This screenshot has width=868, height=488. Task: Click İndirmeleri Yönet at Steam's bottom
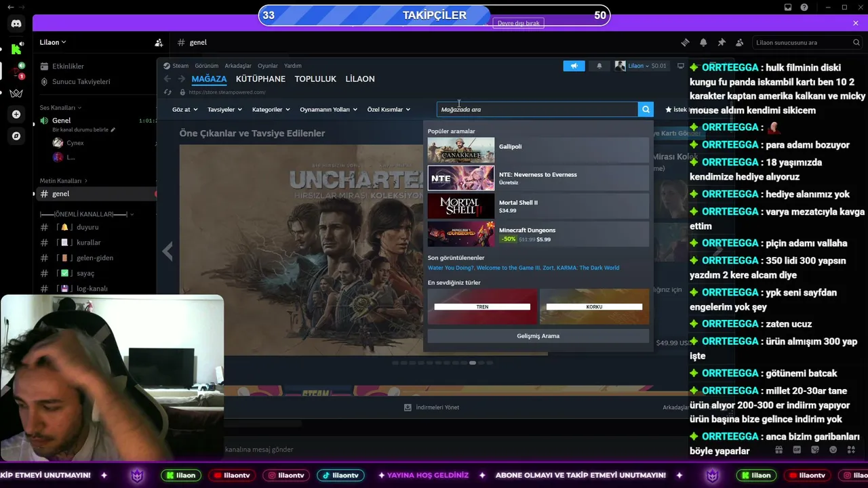(431, 407)
